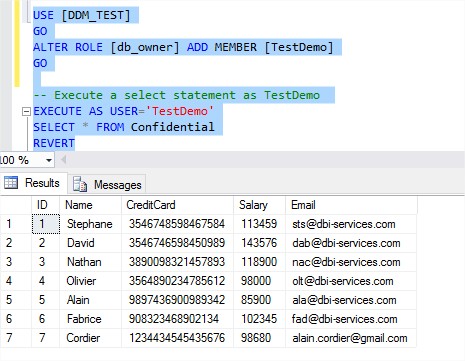
Task: Click the David name cell
Action: coord(90,243)
